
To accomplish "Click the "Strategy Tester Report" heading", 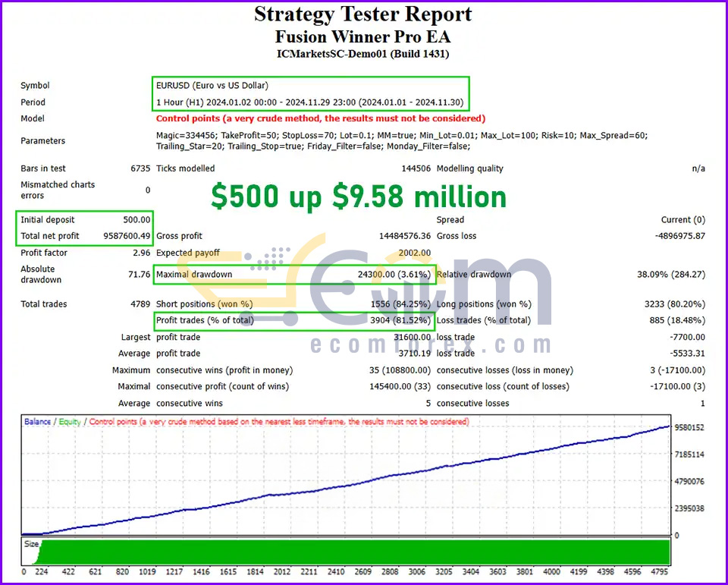I will 362,14.
